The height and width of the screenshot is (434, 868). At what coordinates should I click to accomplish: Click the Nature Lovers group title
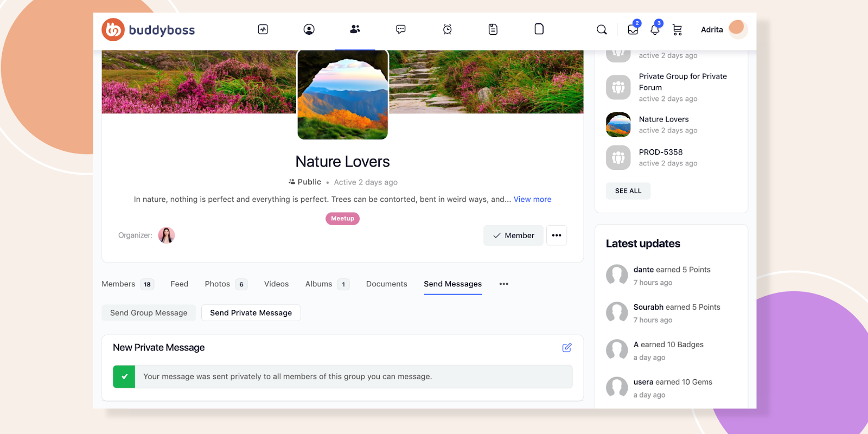point(342,162)
